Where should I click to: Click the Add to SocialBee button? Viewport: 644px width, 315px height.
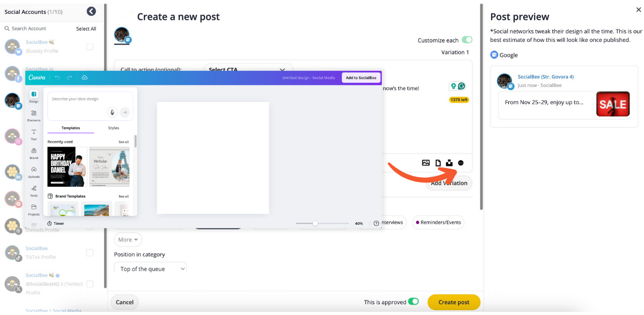[x=361, y=78]
